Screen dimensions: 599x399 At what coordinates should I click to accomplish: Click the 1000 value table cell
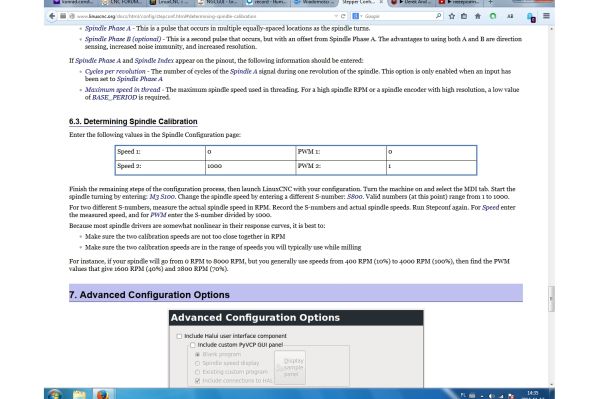[251, 167]
